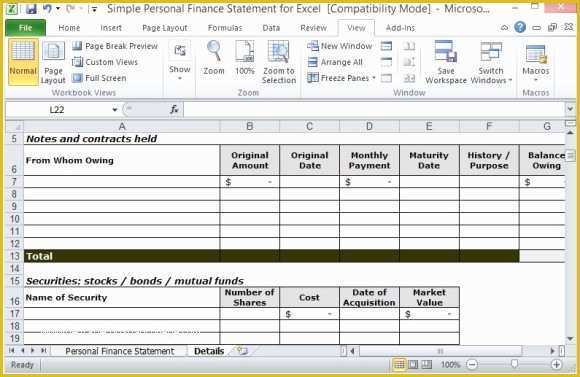Open the Zoom dialog magnifier
580x377 pixels.
[214, 58]
